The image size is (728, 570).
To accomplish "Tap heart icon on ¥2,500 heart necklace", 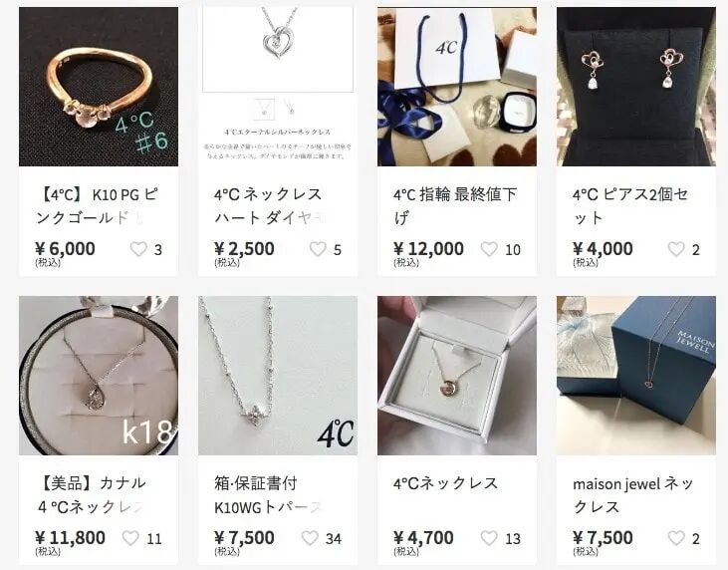I will (x=318, y=249).
